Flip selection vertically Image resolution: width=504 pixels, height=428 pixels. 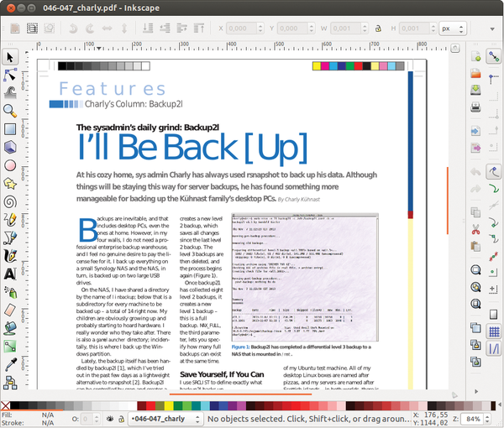coord(124,29)
